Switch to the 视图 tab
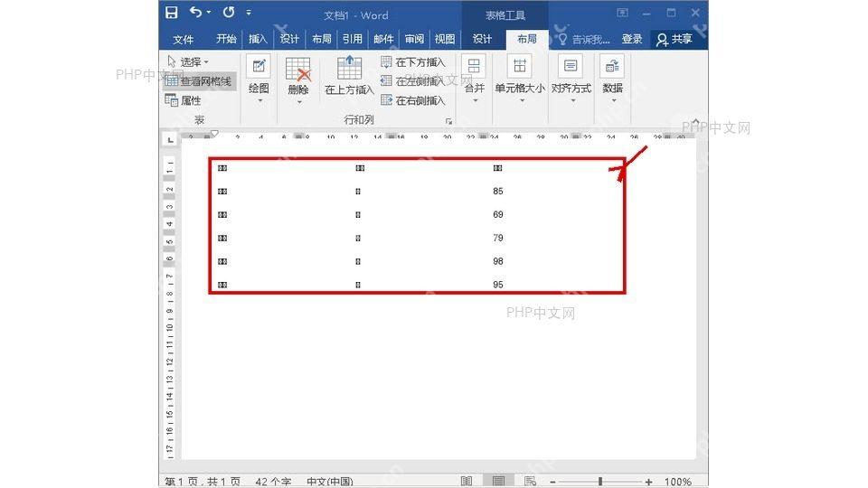The image size is (868, 488). (x=445, y=39)
